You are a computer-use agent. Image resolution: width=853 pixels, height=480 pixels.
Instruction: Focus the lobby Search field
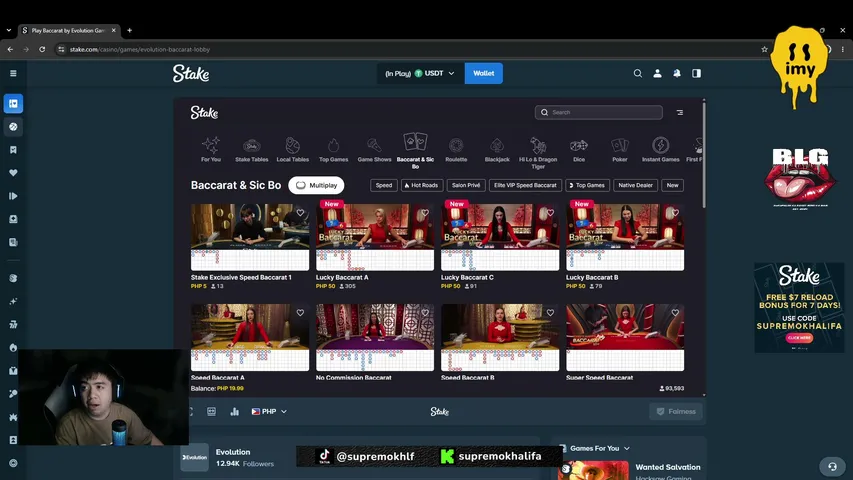598,113
